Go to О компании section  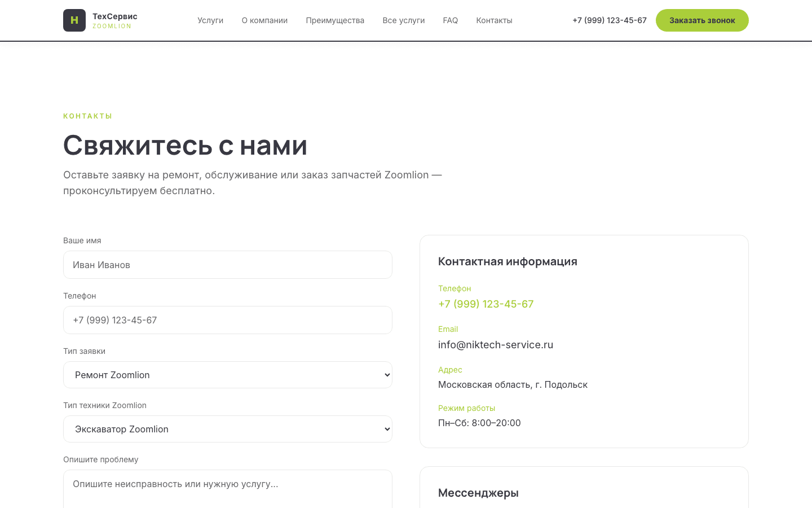pos(264,20)
